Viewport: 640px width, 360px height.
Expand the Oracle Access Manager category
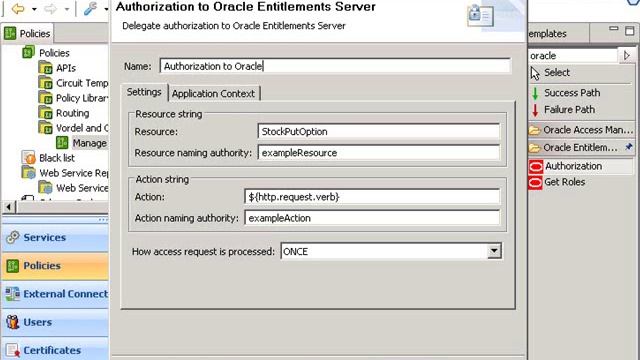pos(581,130)
